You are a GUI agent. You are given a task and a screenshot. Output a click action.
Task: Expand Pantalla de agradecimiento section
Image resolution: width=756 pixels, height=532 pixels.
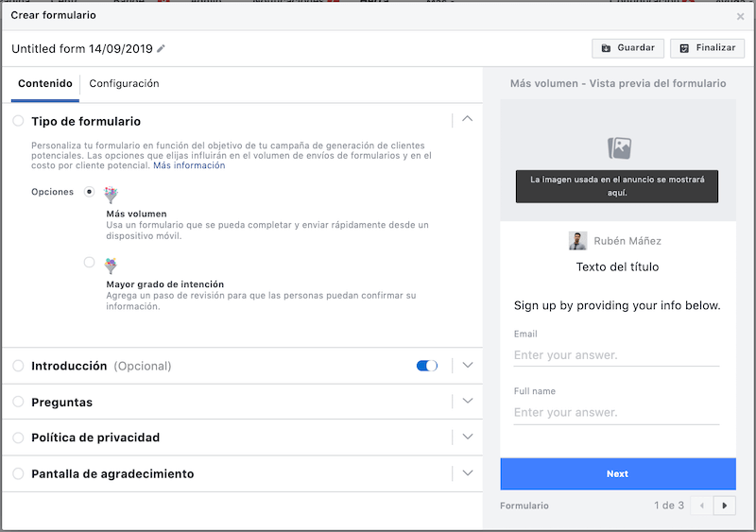pyautogui.click(x=467, y=473)
